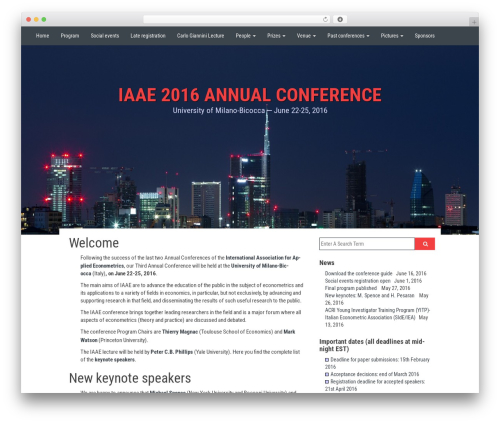Open Final program published news item
This screenshot has height=423, width=500.
[351, 288]
